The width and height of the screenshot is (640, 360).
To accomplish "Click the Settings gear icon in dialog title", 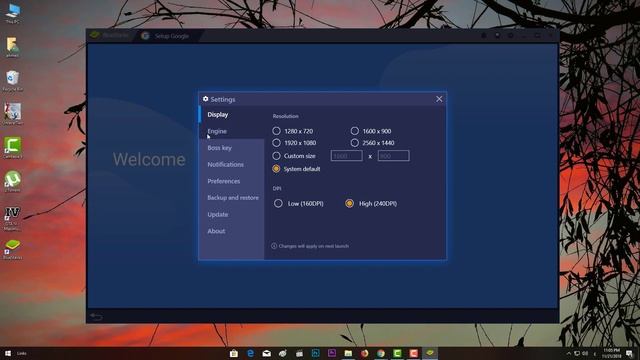I will click(205, 99).
